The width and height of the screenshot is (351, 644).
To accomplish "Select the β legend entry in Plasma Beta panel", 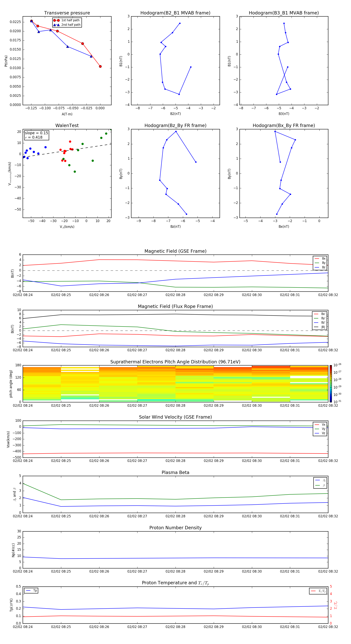I will click(320, 485).
